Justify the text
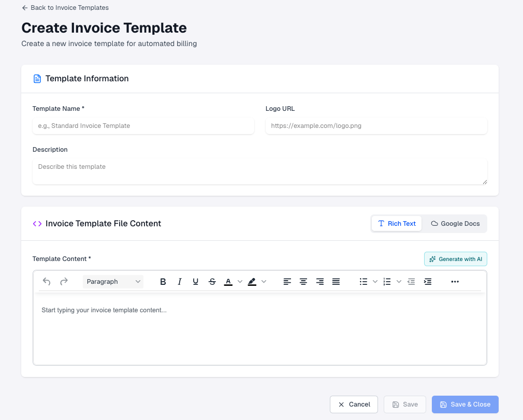The height and width of the screenshot is (420, 523). click(x=336, y=282)
